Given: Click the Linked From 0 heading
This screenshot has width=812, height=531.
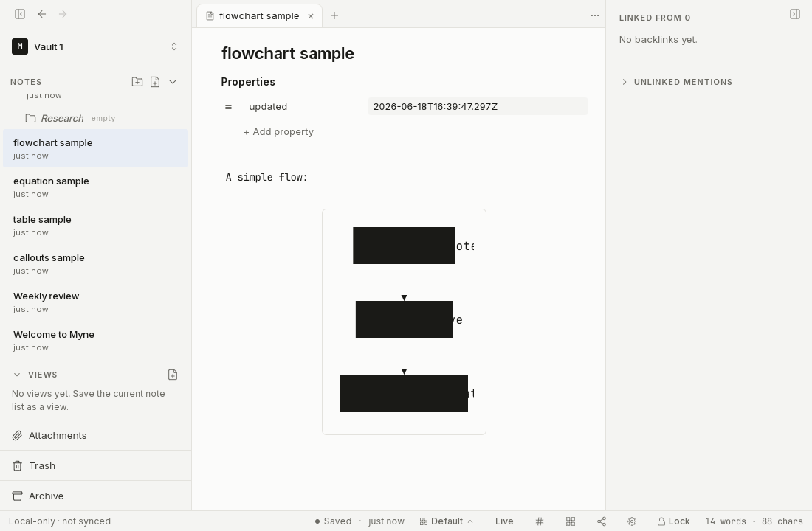Looking at the screenshot, I should (655, 18).
